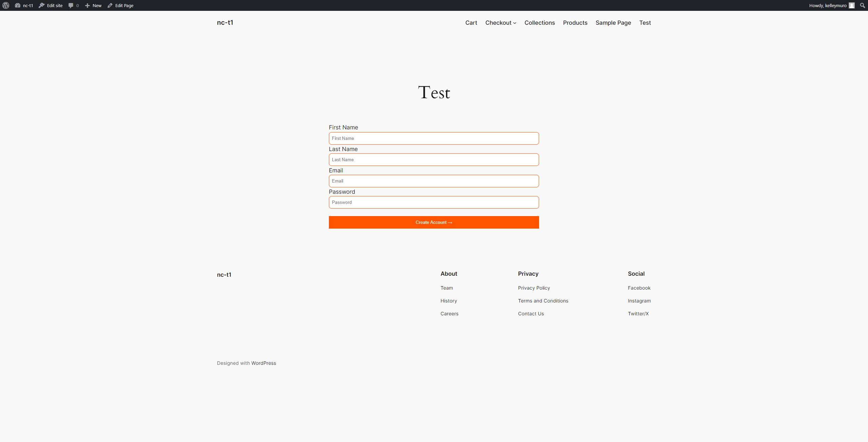This screenshot has height=442, width=868.
Task: Open the admin bar search icon
Action: pyautogui.click(x=862, y=5)
